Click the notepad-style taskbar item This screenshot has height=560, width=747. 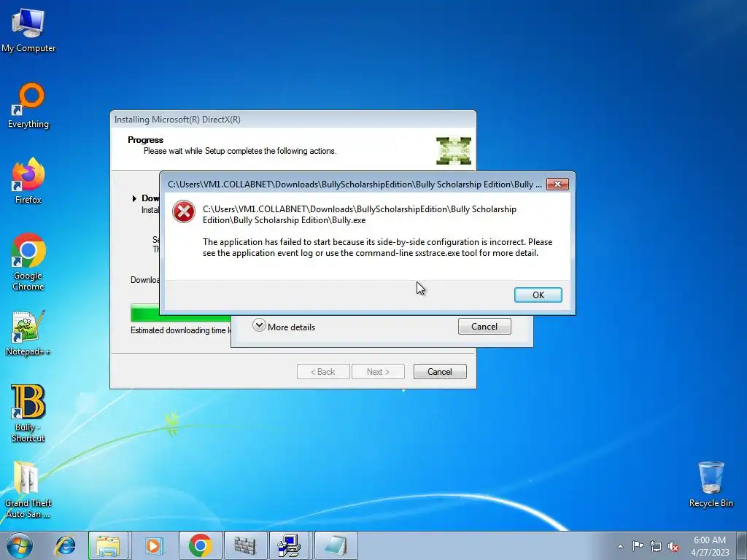336,545
